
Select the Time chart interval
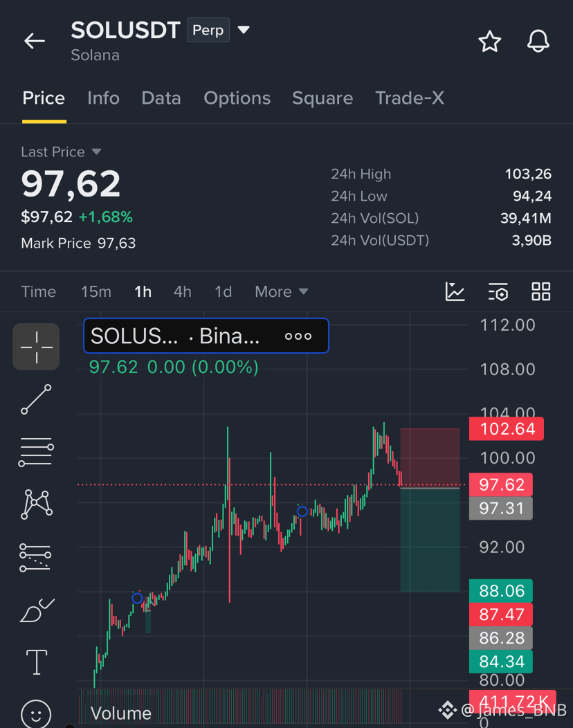pos(39,291)
